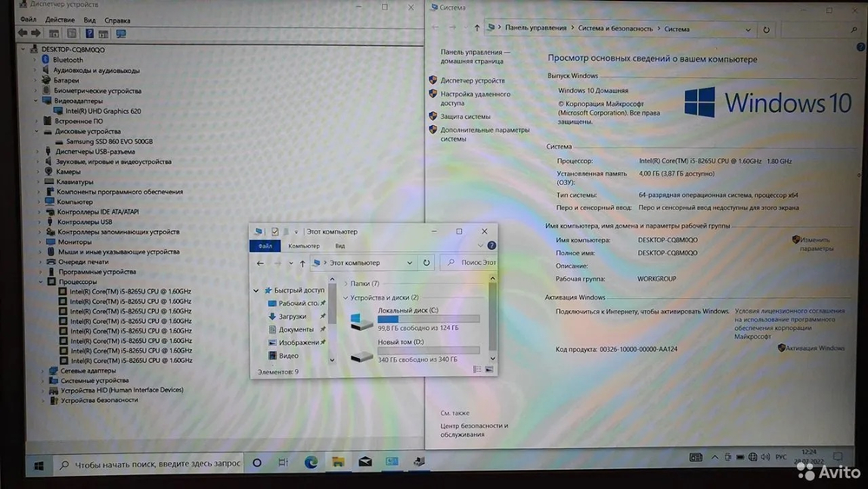Select Samsung SSD 860 EVO 500GB disk
The height and width of the screenshot is (489, 868).
[x=109, y=142]
